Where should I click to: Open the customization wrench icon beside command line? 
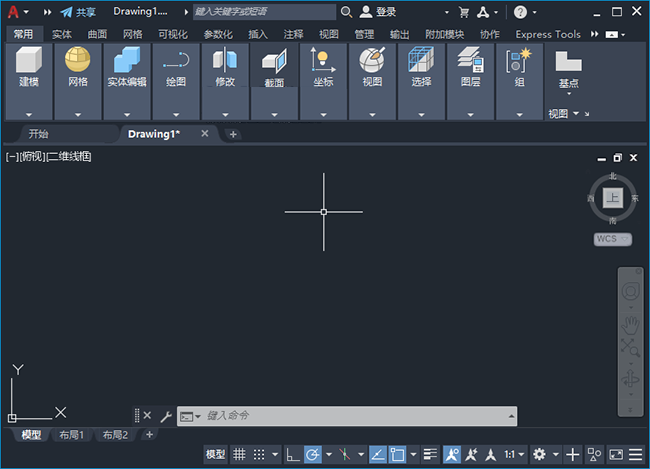(165, 415)
